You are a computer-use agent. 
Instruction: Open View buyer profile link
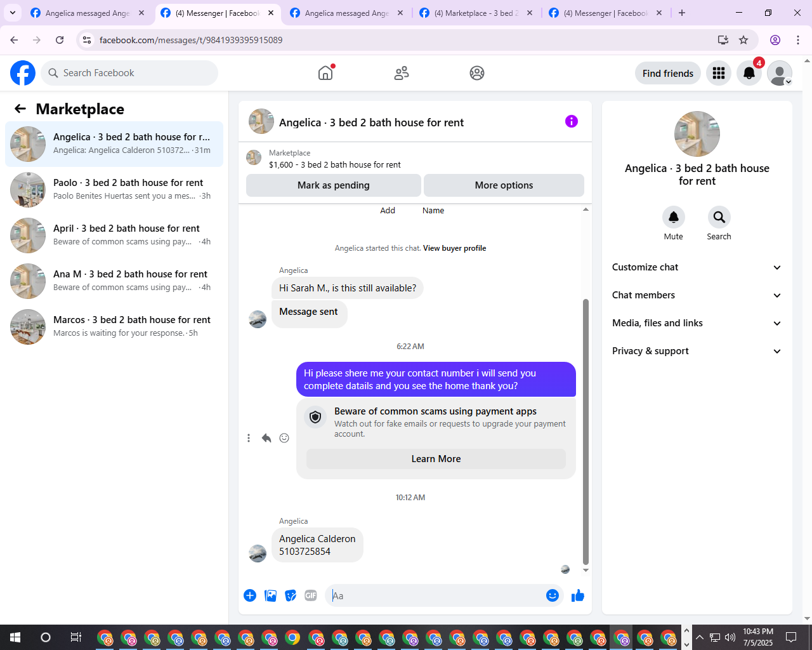[x=454, y=248]
